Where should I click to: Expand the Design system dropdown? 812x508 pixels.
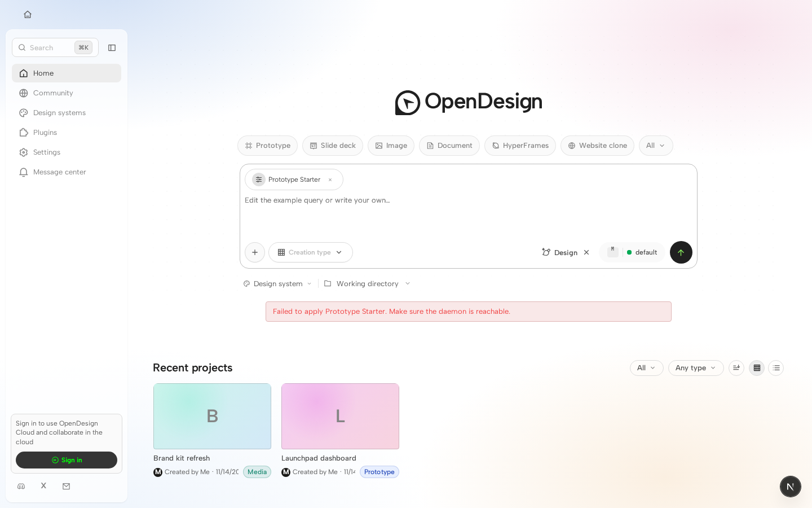coord(277,284)
